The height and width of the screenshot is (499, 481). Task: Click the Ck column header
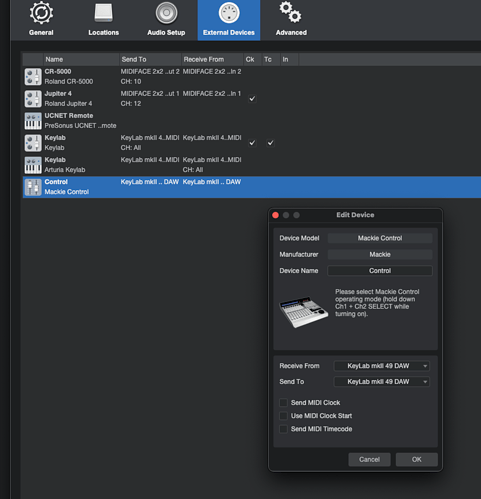point(252,59)
